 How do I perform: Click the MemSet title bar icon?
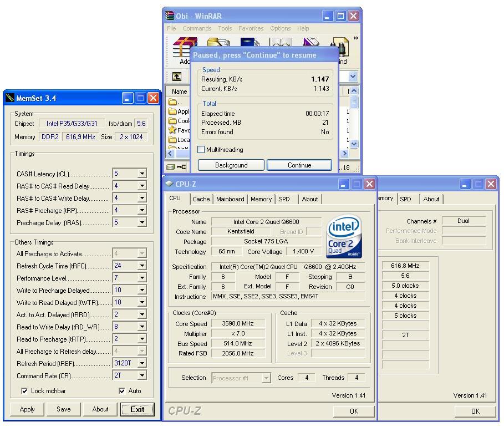tap(10, 98)
